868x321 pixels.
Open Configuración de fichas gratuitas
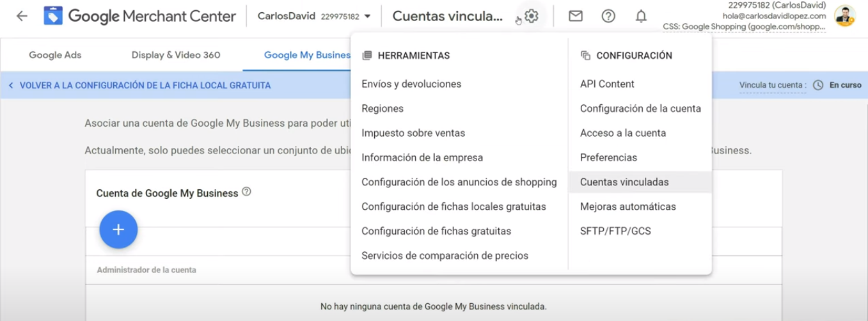436,231
